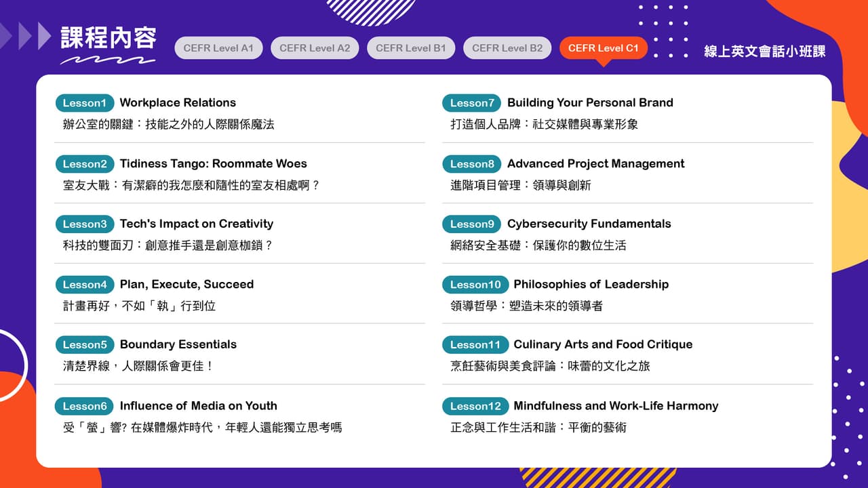Select the Lesson12 badge

[475, 406]
